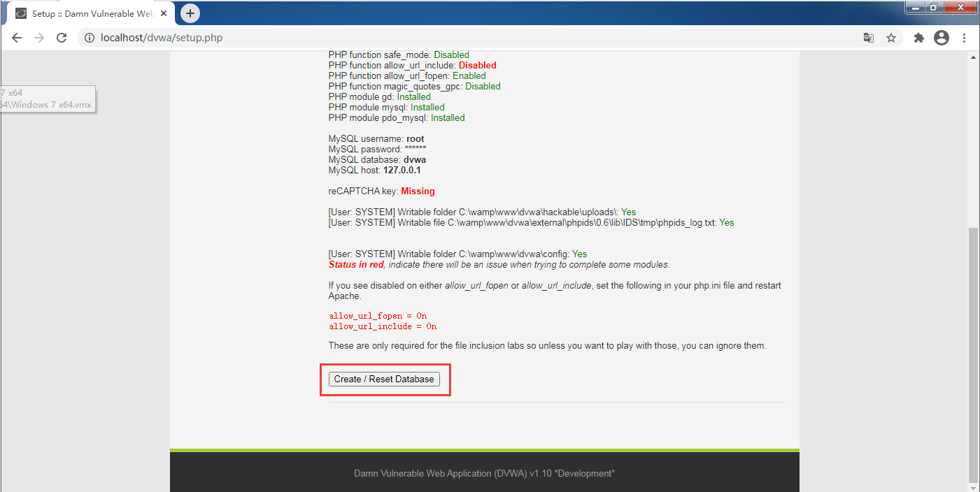Click the PHP module gd Installed line
The width and height of the screenshot is (980, 492).
pyautogui.click(x=380, y=96)
